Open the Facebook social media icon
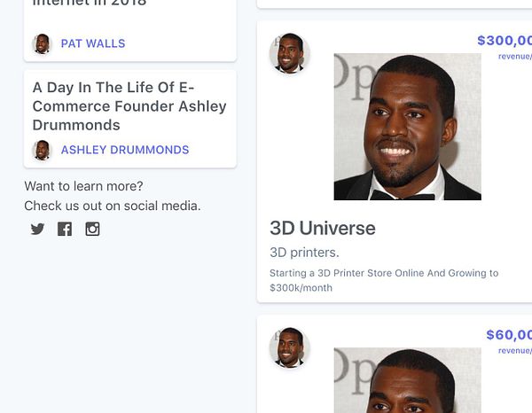This screenshot has width=532, height=413. pyautogui.click(x=65, y=229)
